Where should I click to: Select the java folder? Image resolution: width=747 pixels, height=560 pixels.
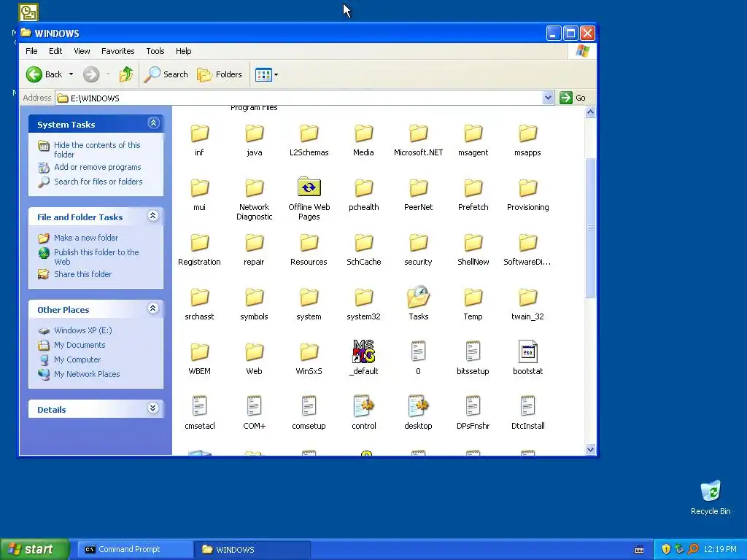point(255,141)
